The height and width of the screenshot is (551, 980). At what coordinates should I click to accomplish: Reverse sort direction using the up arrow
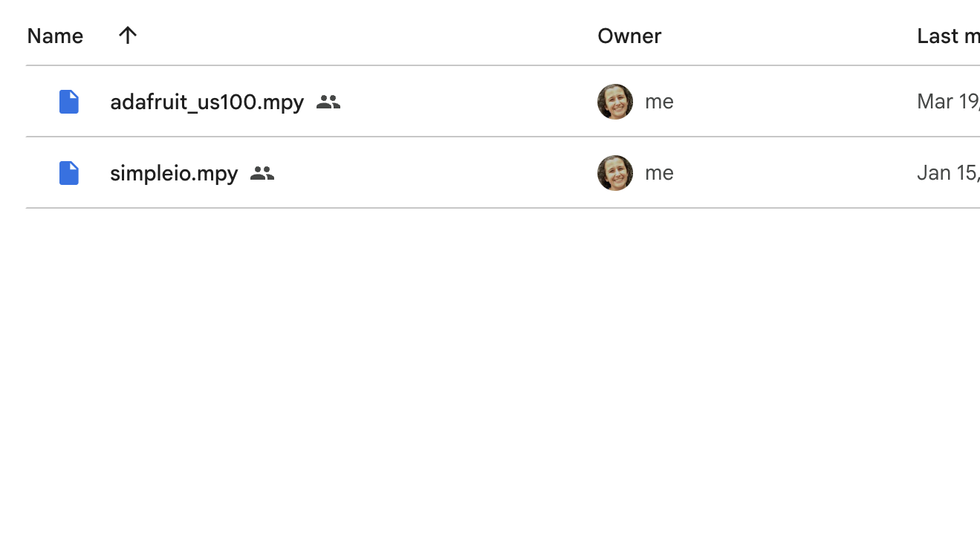pyautogui.click(x=128, y=36)
